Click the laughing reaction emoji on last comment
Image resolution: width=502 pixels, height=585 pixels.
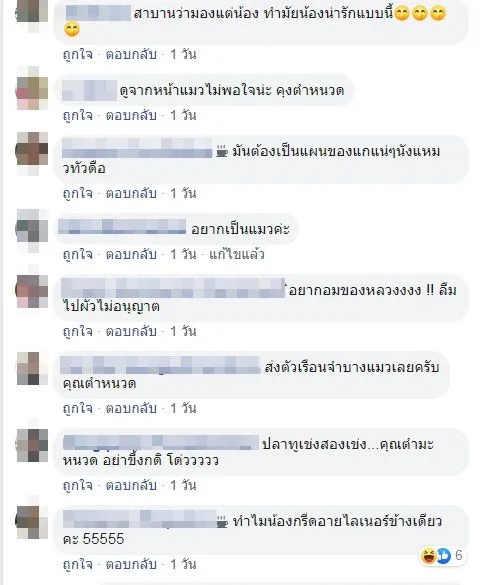pos(429,556)
